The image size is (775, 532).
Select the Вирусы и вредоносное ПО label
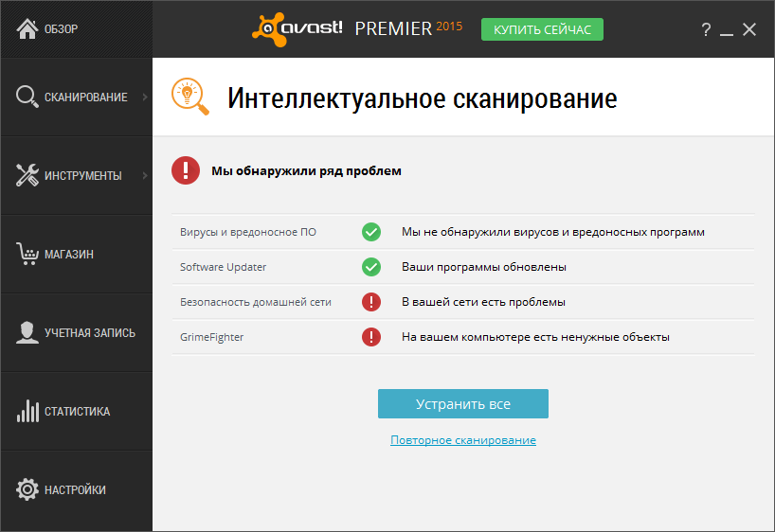(248, 232)
